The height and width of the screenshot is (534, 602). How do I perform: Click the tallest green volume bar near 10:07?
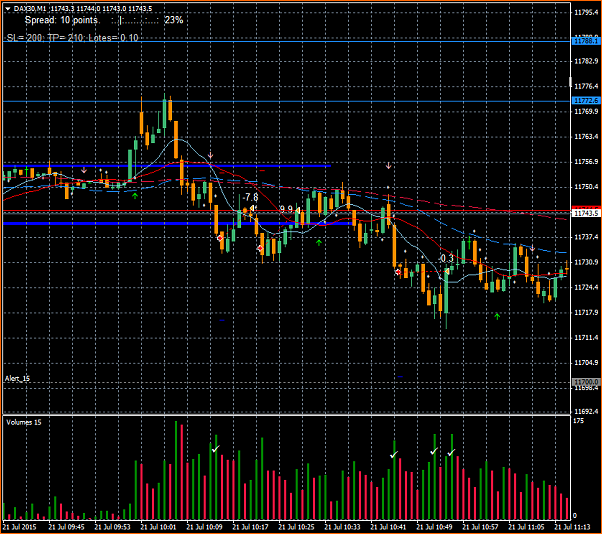click(176, 470)
